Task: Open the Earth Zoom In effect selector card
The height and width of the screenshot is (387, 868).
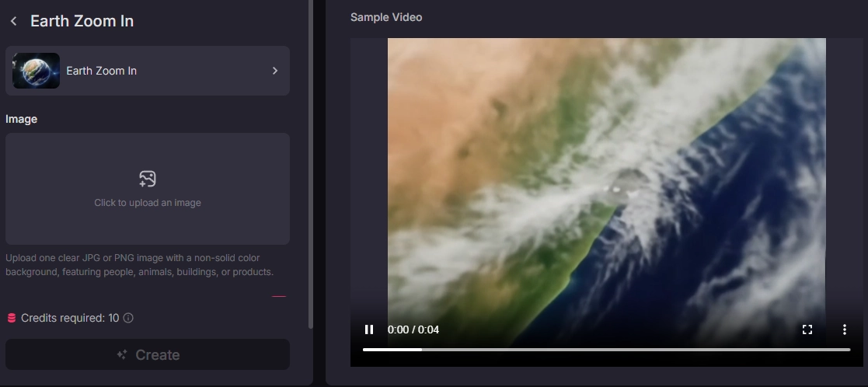Action: pos(147,71)
